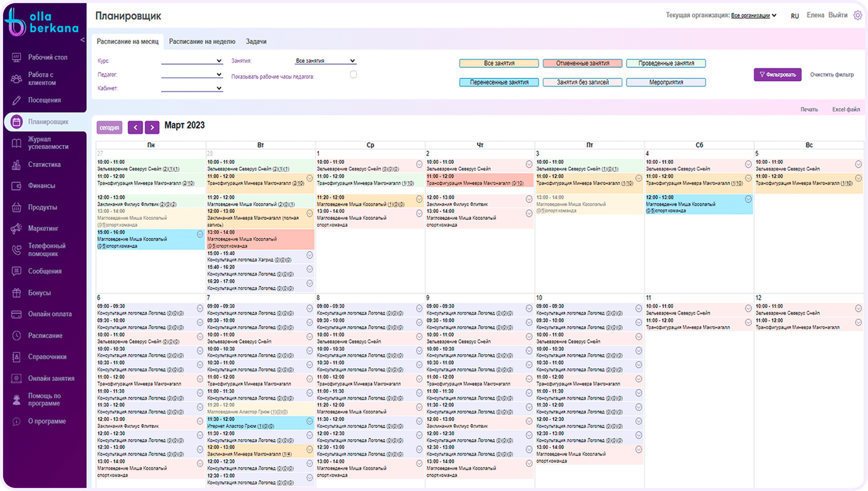Image resolution: width=868 pixels, height=491 pixels.
Task: Open settings gear icon in header
Action: click(858, 15)
